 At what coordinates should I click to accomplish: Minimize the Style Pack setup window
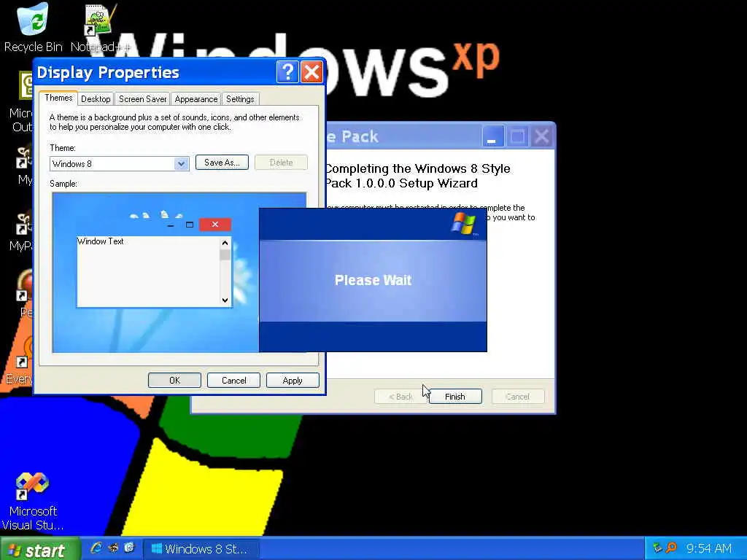coord(492,137)
